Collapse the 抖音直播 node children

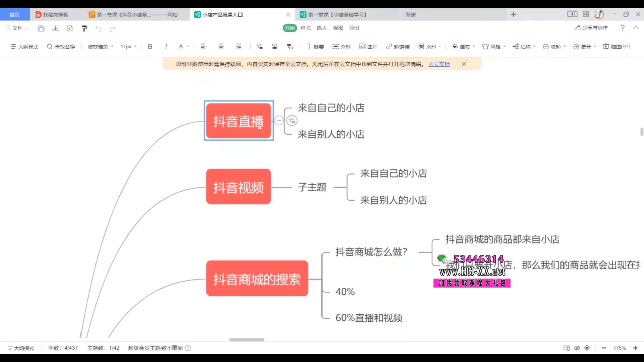[279, 120]
